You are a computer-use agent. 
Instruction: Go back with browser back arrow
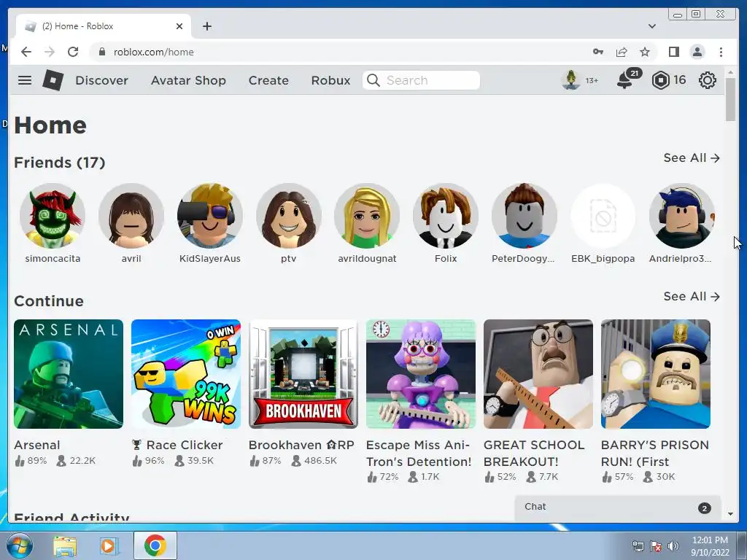pos(26,52)
